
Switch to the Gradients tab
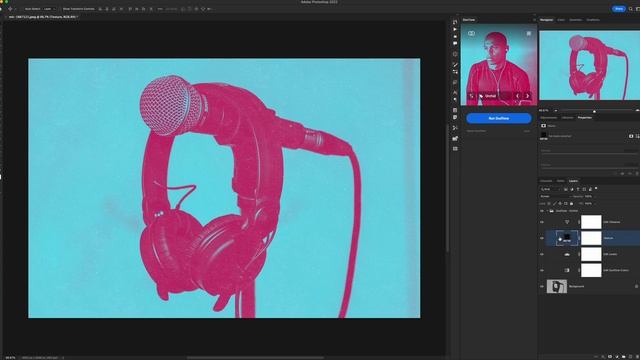pos(593,20)
